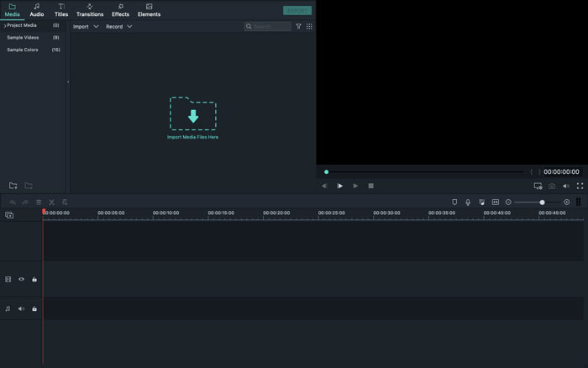588x368 pixels.
Task: Click the Import Media Files Here folder
Action: (193, 113)
